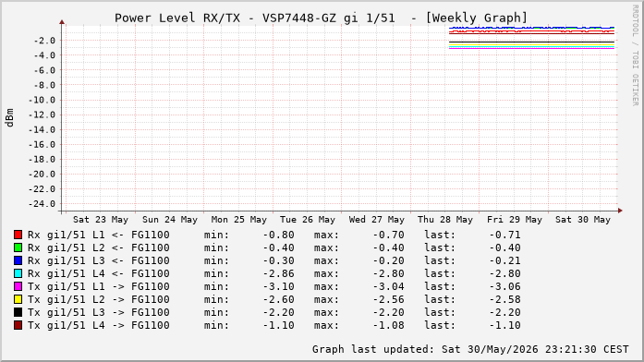Click the label 'Rx gi1/51 L1 <- FG1100'
644x362 pixels.
[99, 235]
